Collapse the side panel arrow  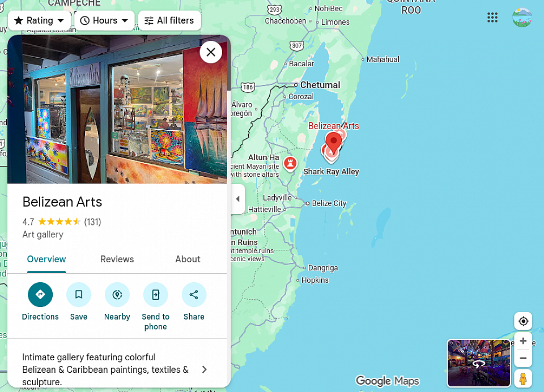(x=237, y=199)
